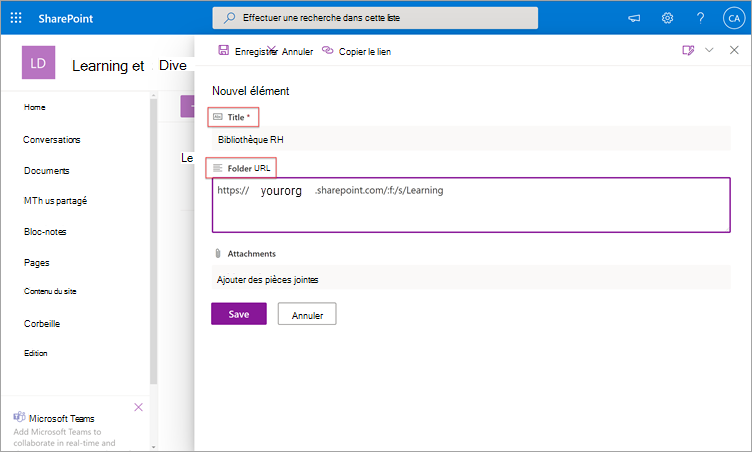Close the Nouvel élément panel

pyautogui.click(x=734, y=50)
